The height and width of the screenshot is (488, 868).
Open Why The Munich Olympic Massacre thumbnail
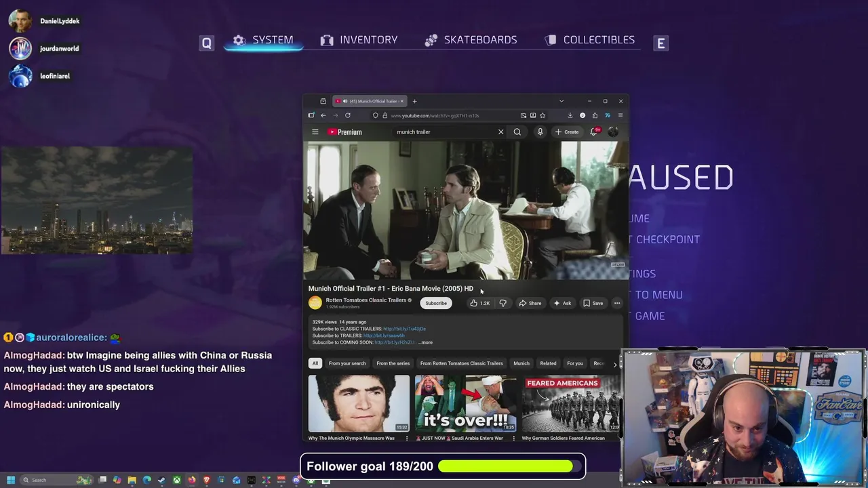tap(359, 403)
